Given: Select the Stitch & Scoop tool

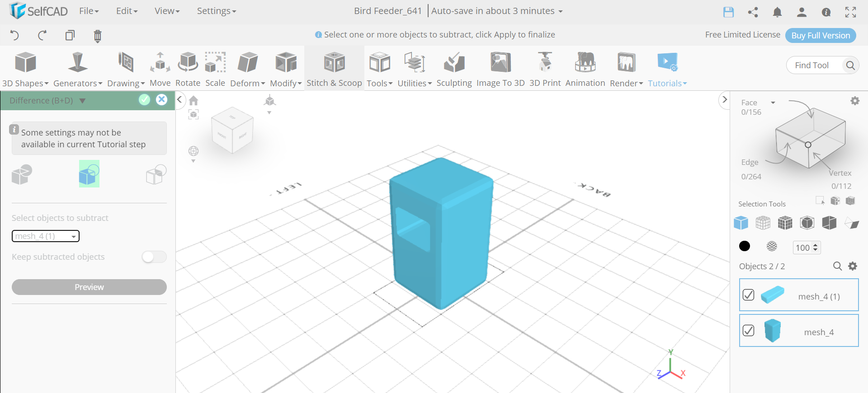Looking at the screenshot, I should 334,69.
